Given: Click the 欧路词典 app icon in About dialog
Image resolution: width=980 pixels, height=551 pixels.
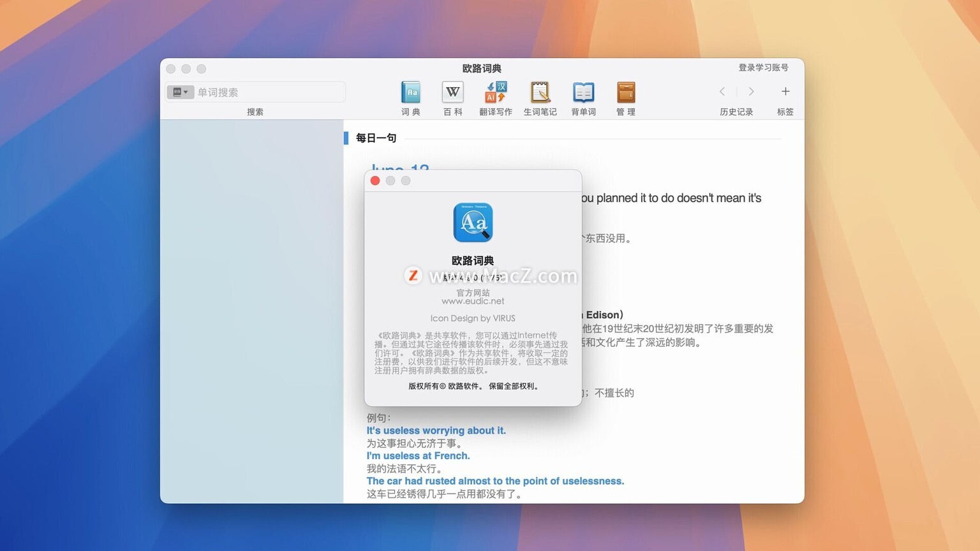Looking at the screenshot, I should pos(473,223).
